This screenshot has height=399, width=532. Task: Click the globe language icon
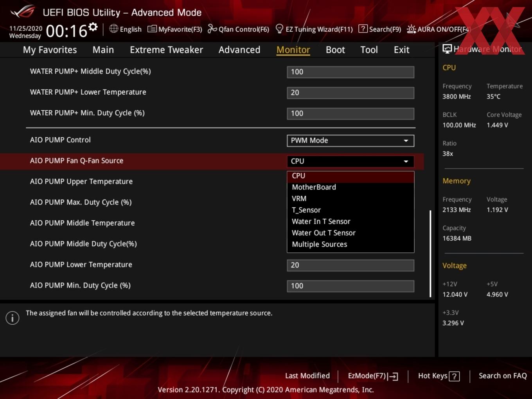click(113, 29)
